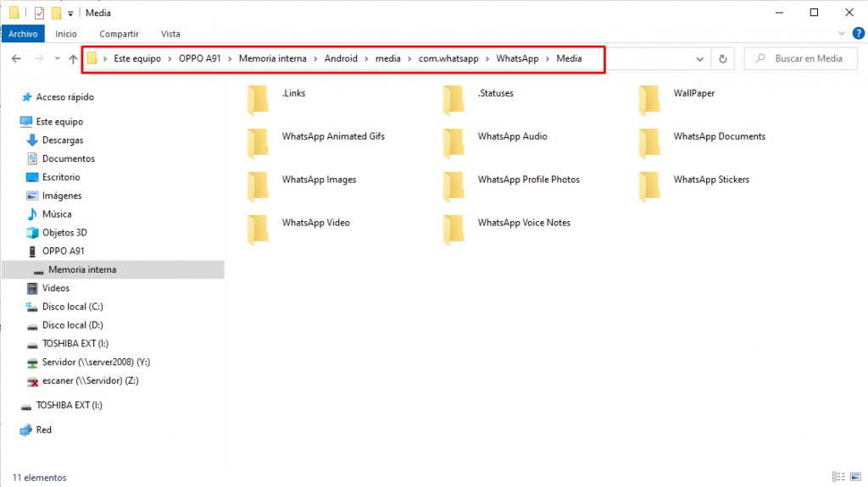Click Android in the breadcrumb path
Image resolution: width=868 pixels, height=487 pixels.
click(342, 58)
